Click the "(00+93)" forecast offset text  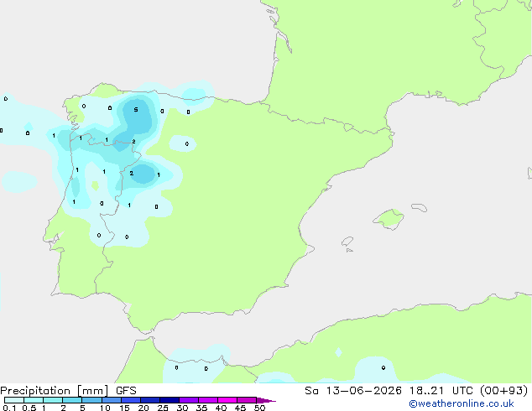(504, 391)
